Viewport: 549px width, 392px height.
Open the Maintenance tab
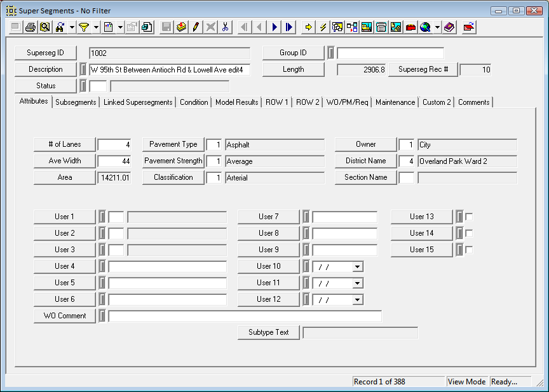(x=395, y=102)
